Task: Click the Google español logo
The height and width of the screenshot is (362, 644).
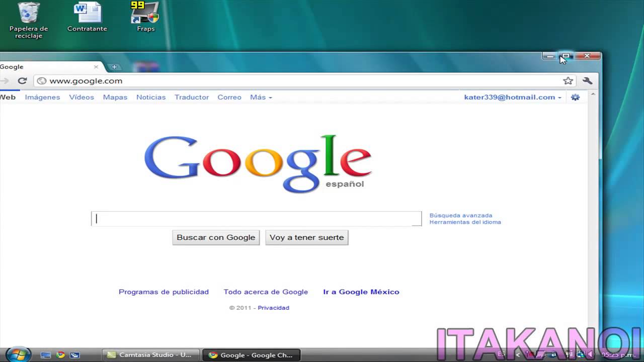Action: click(258, 164)
